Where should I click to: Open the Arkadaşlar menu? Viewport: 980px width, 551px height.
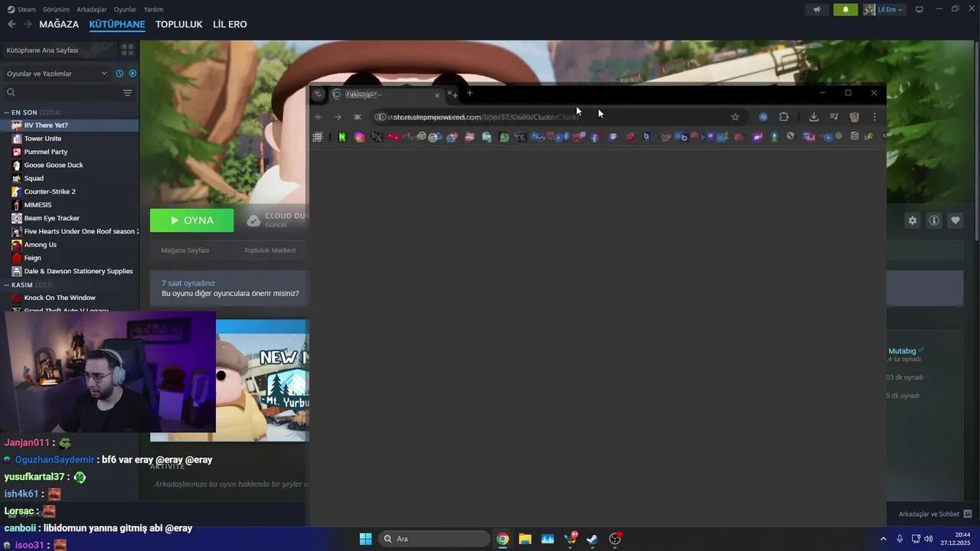pos(92,9)
